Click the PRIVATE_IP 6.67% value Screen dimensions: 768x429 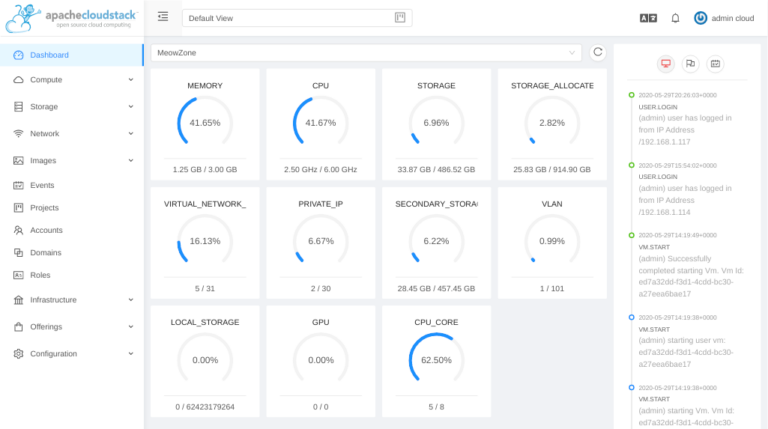[x=320, y=241]
